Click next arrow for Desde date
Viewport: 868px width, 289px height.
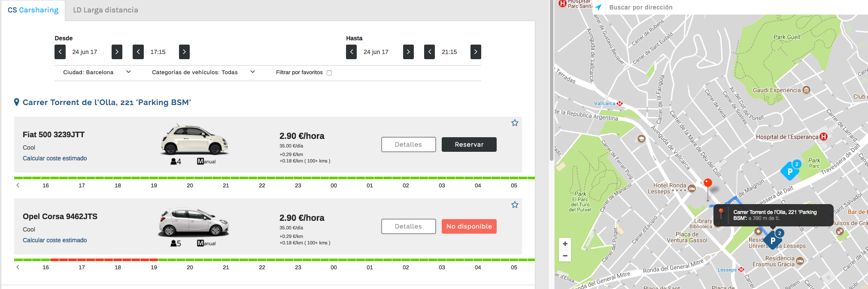(x=117, y=52)
